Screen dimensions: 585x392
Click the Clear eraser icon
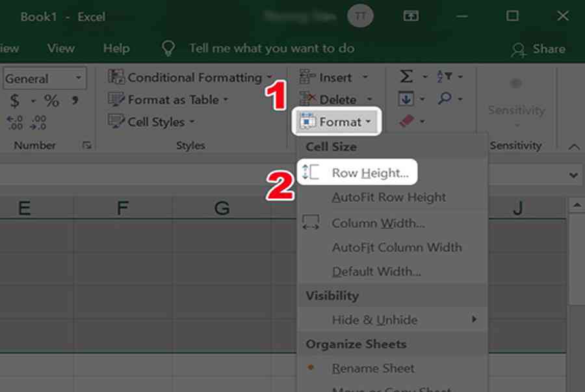(x=407, y=121)
